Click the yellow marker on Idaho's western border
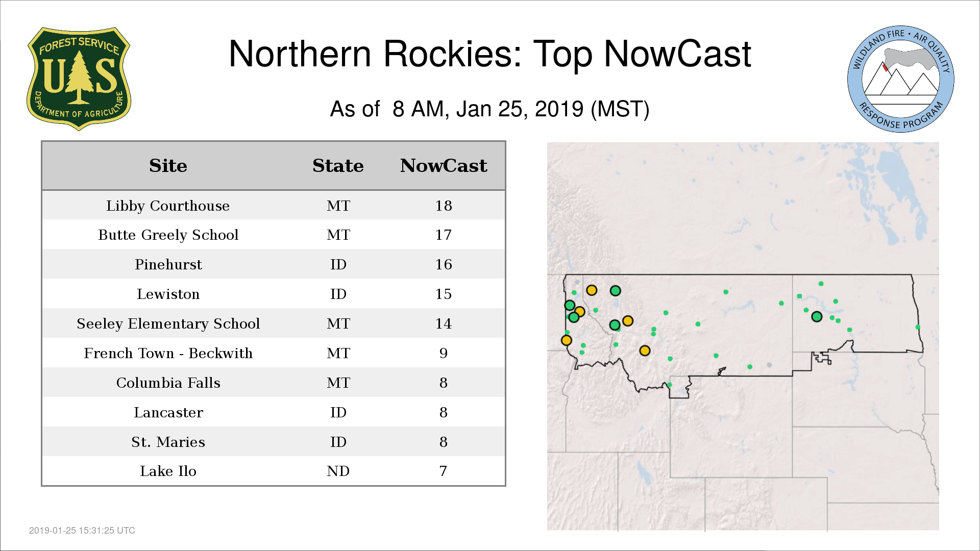 (566, 340)
